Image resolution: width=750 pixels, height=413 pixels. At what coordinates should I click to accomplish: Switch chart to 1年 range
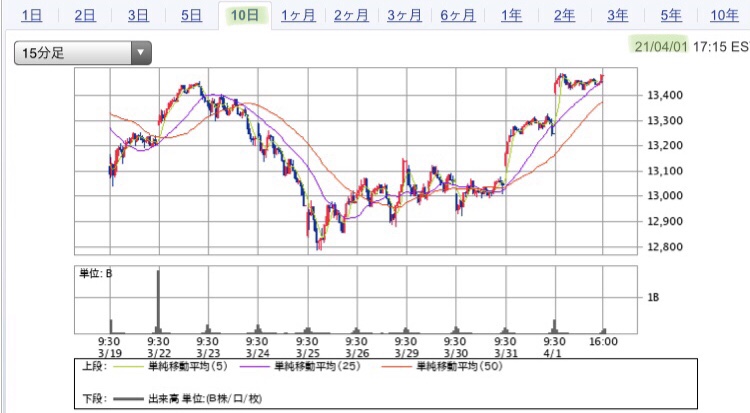[511, 15]
